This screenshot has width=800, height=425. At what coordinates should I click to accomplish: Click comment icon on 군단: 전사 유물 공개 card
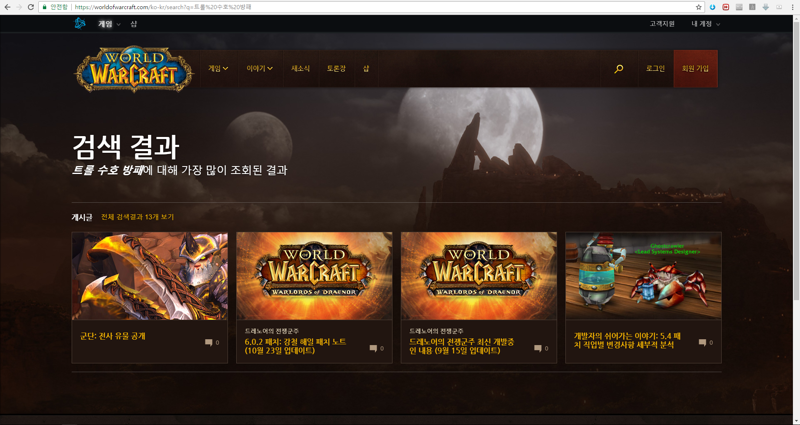coord(208,342)
